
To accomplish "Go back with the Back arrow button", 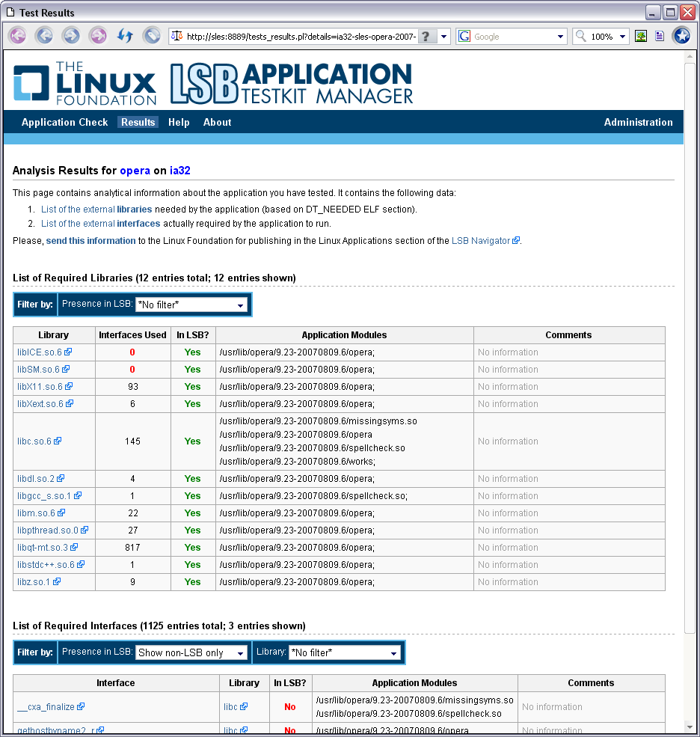I will coord(45,36).
